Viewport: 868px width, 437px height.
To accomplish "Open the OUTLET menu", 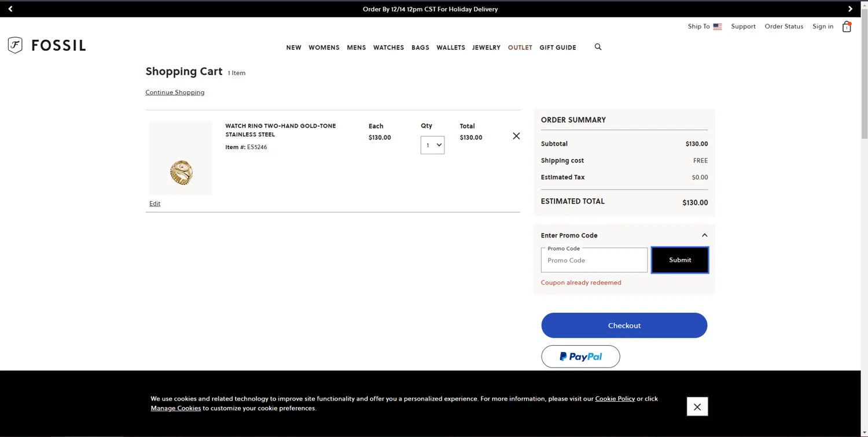I will tap(520, 47).
